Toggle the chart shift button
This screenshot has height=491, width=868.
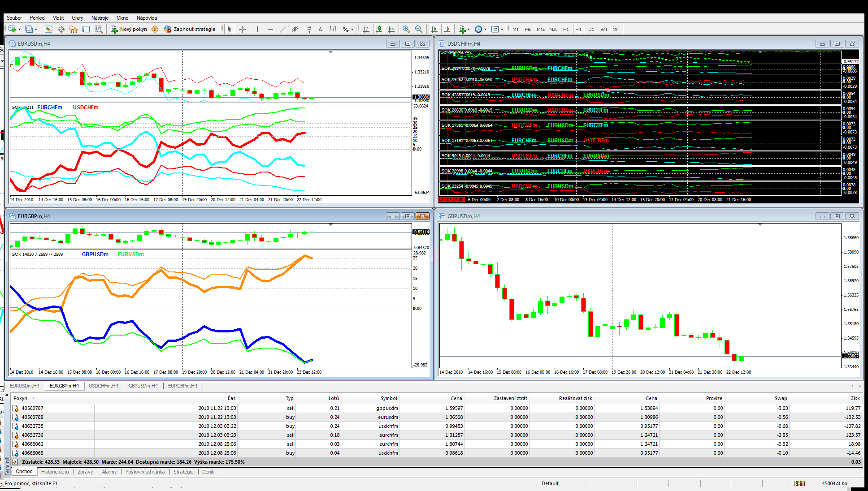point(447,29)
